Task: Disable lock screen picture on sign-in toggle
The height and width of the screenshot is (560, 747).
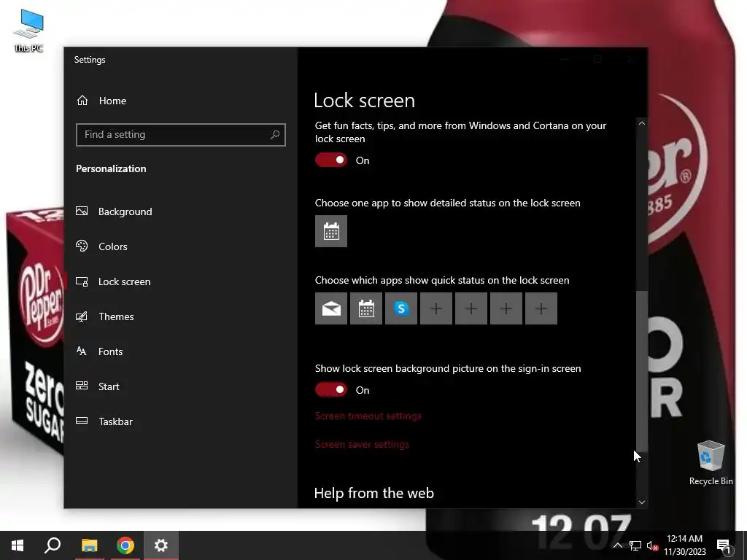Action: tap(331, 389)
